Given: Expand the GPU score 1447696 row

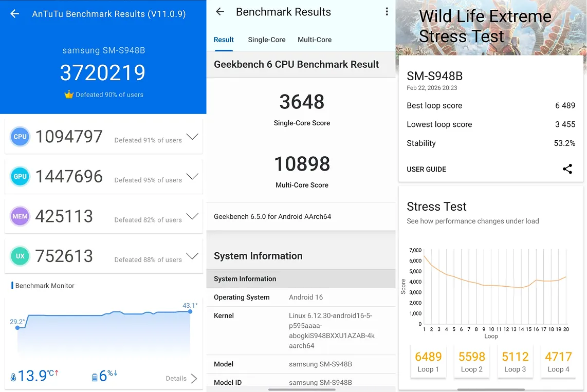Looking at the screenshot, I should tap(192, 177).
